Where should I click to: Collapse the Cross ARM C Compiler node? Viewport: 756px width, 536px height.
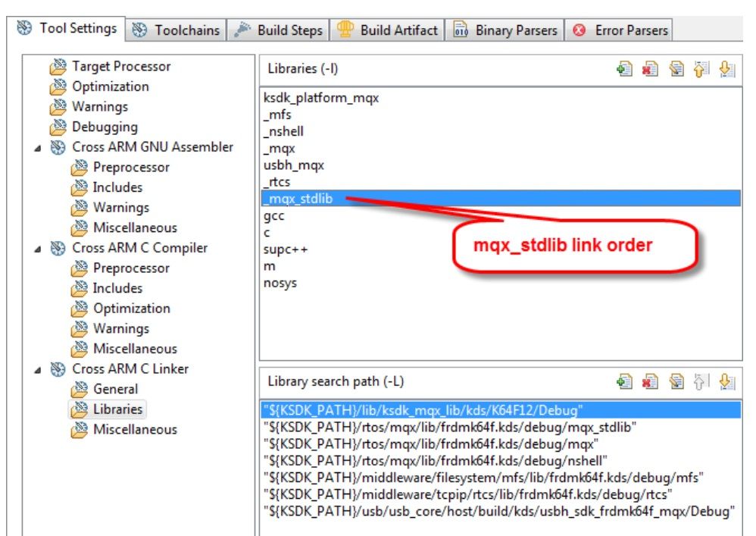click(38, 249)
